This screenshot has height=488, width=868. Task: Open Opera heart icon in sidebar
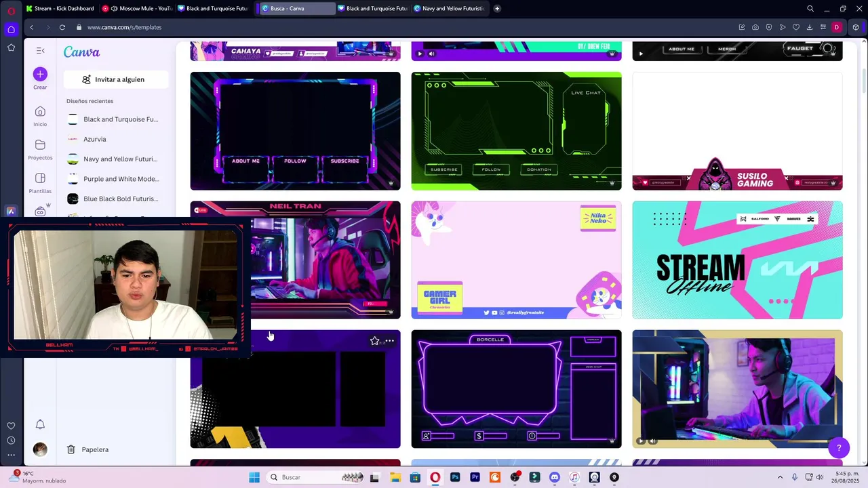[11, 426]
